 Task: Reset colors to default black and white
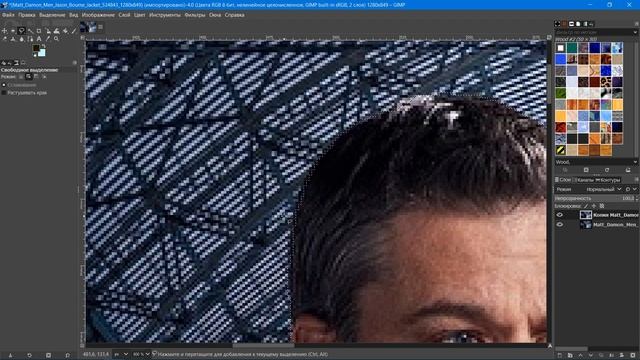[x=34, y=55]
